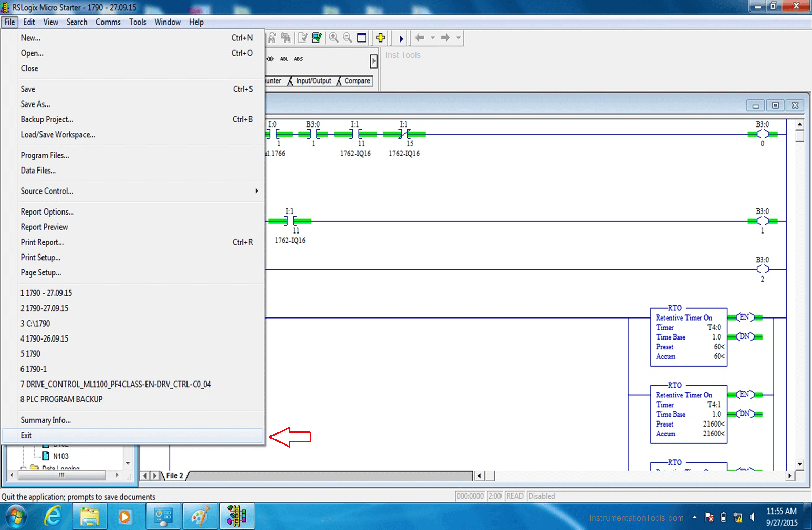Image resolution: width=812 pixels, height=530 pixels.
Task: Open recent file 3 C:\1790
Action: [x=133, y=324]
